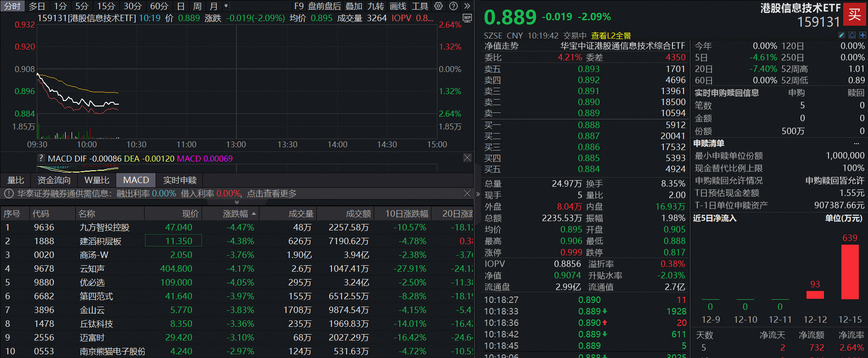Viewport: 868px width, 358px height.
Task: Dismiss the 华泰证券 securities lending notice bar
Action: tap(467, 193)
